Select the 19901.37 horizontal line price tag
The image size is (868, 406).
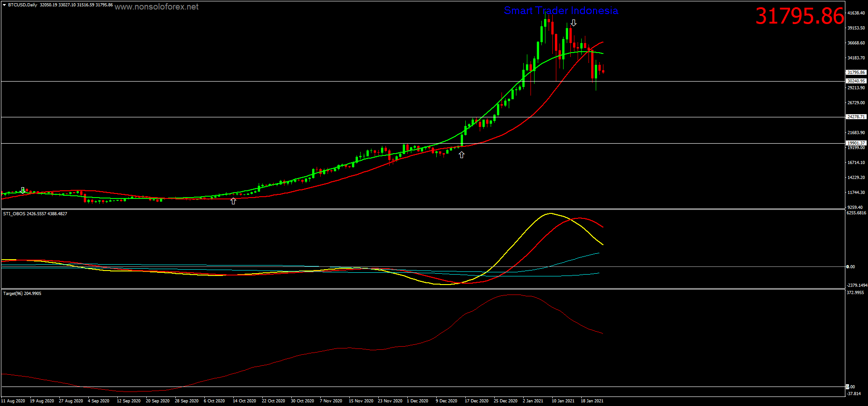pyautogui.click(x=856, y=143)
